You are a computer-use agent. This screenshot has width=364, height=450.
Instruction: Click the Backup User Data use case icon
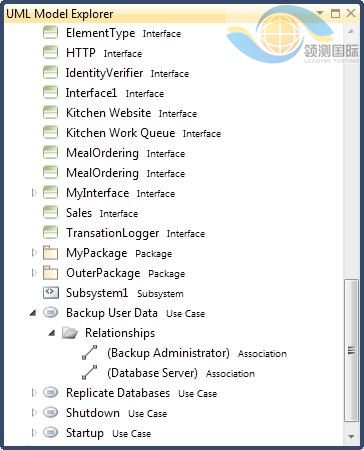coord(51,313)
